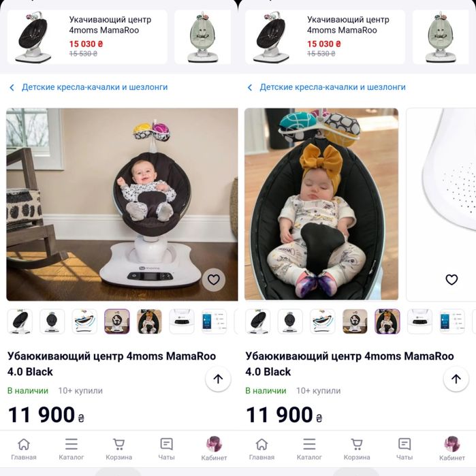Open the Чаты chat icon on the right screen

pos(404,449)
